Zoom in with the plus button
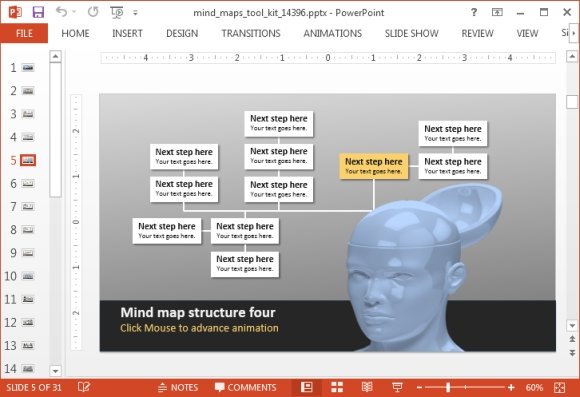This screenshot has width=580, height=397. [511, 387]
